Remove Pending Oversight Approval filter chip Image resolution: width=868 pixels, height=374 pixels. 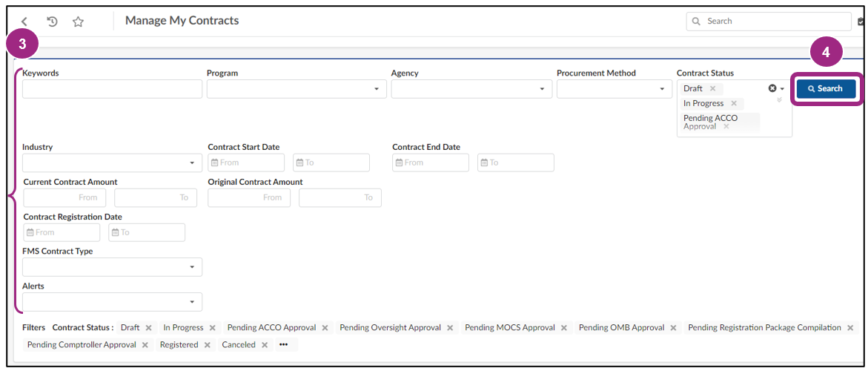click(x=450, y=328)
